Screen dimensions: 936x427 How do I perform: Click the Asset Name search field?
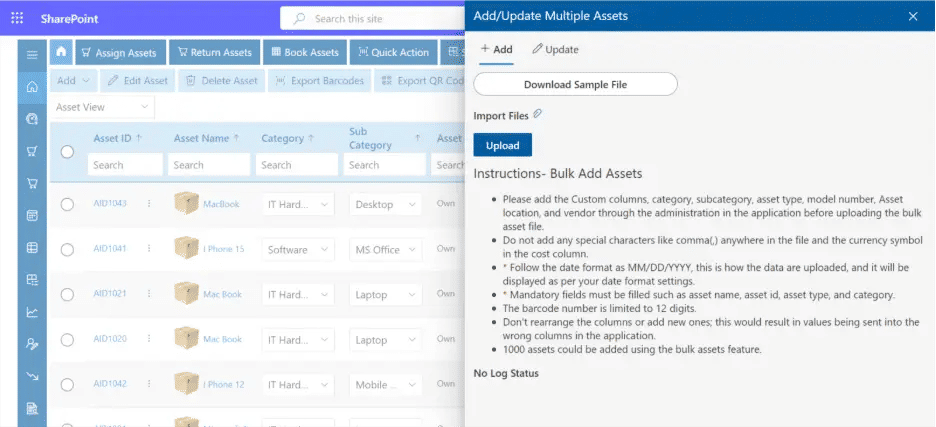(209, 165)
